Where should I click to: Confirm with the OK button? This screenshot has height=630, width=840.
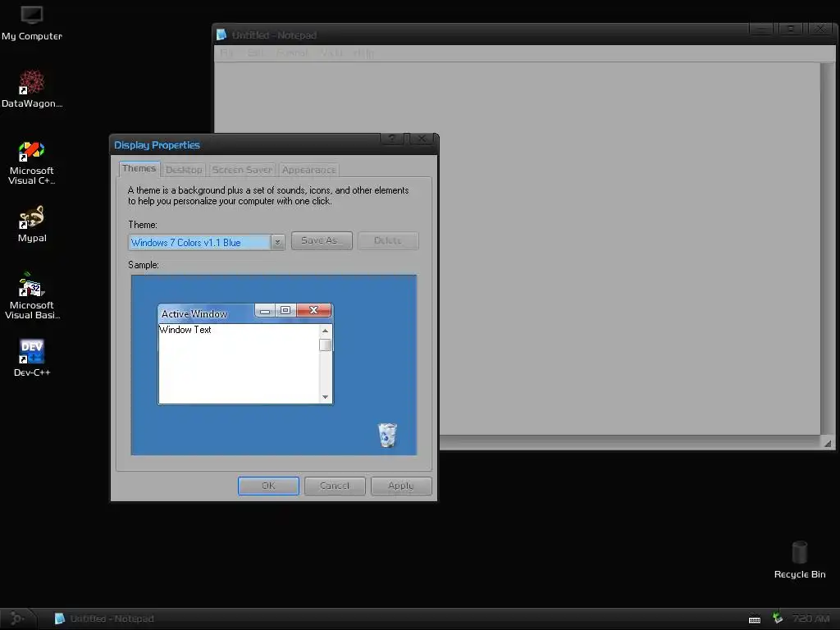(268, 486)
